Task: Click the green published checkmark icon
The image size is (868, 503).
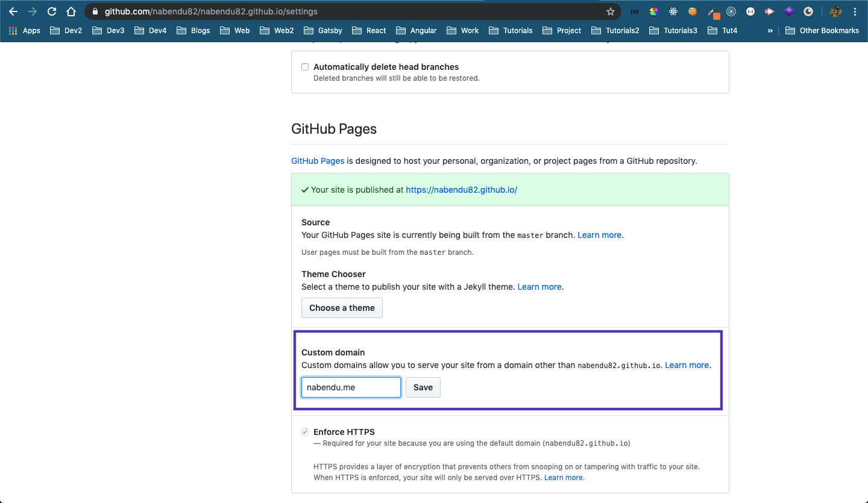Action: pos(305,190)
